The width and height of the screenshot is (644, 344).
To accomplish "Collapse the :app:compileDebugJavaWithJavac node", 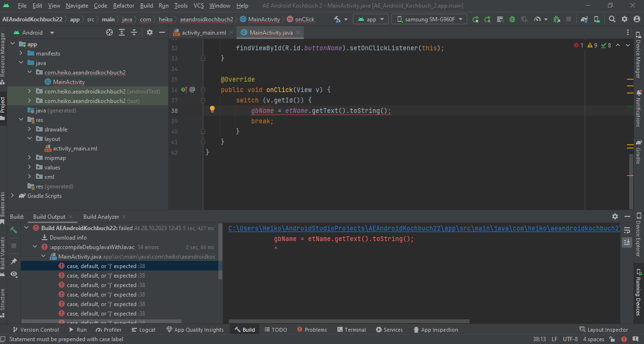I will point(35,247).
